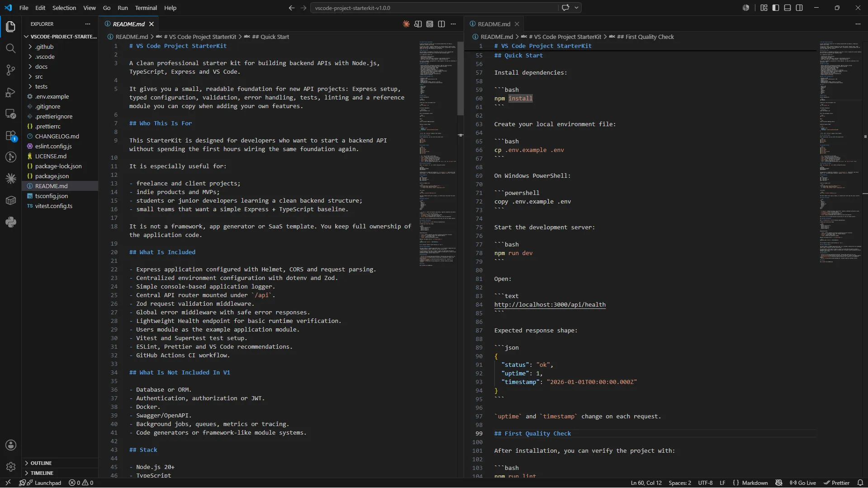Collapse the VSCODE-PROJECT-STARTE... root folder
This screenshot has height=488, width=868.
pyautogui.click(x=60, y=37)
